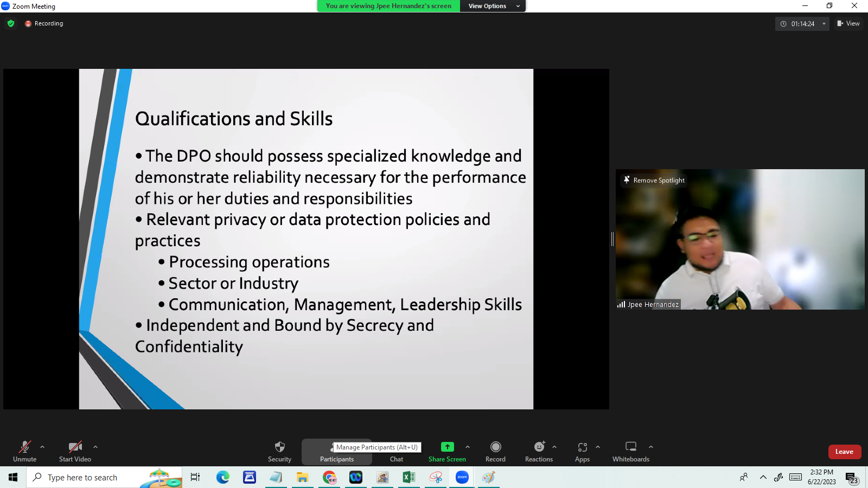Click the taskbar search box
868x488 pixels.
point(104,477)
